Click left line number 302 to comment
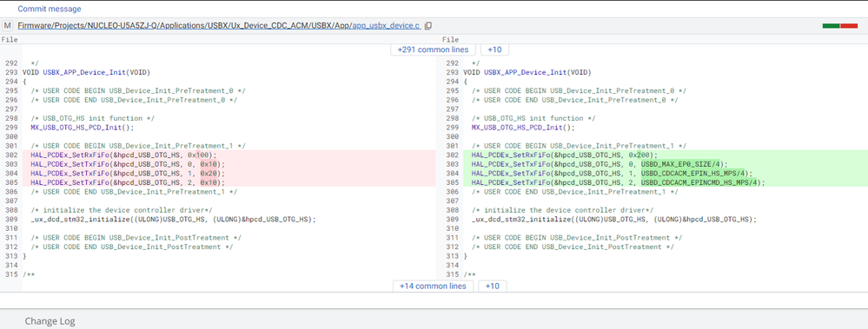The width and height of the screenshot is (868, 329). click(x=11, y=155)
